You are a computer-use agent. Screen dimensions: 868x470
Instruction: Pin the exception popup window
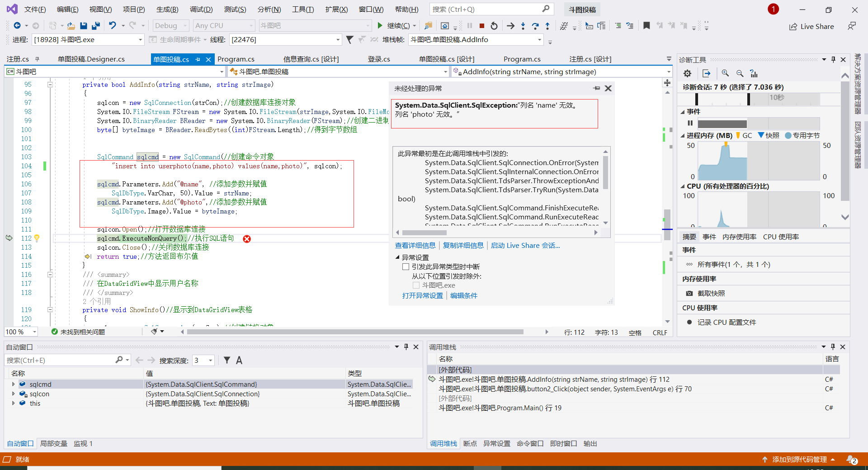(x=597, y=88)
